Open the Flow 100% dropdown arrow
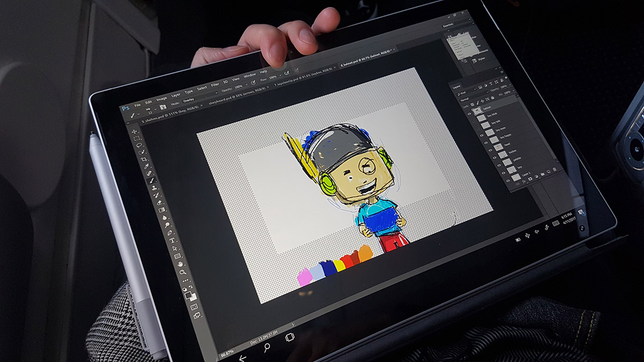 [x=280, y=76]
